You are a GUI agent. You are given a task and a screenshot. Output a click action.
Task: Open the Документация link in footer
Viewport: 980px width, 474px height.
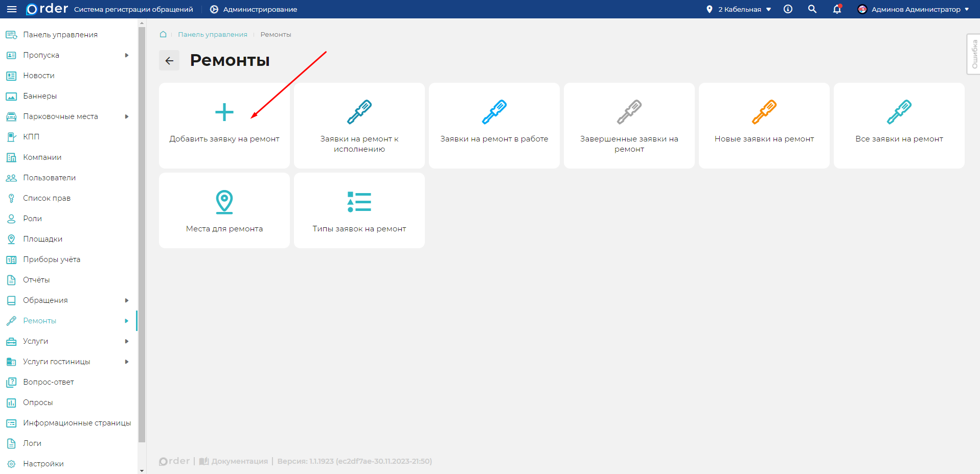click(239, 461)
